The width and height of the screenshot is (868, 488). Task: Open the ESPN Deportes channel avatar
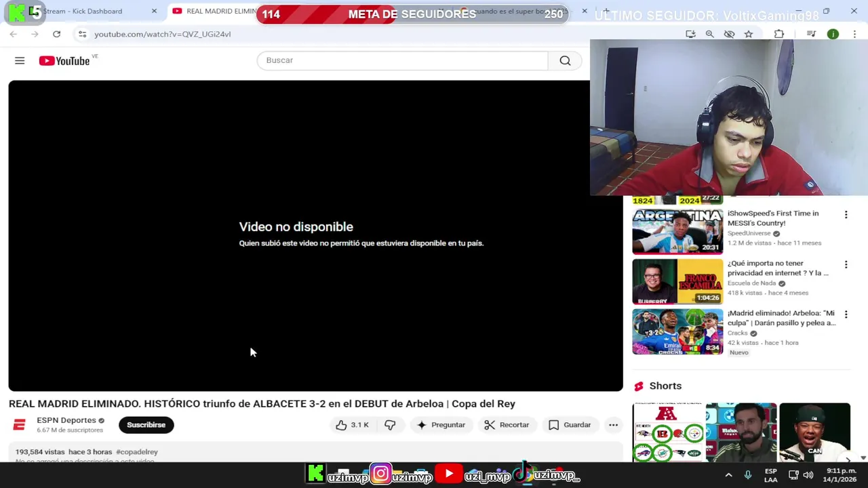coord(19,425)
